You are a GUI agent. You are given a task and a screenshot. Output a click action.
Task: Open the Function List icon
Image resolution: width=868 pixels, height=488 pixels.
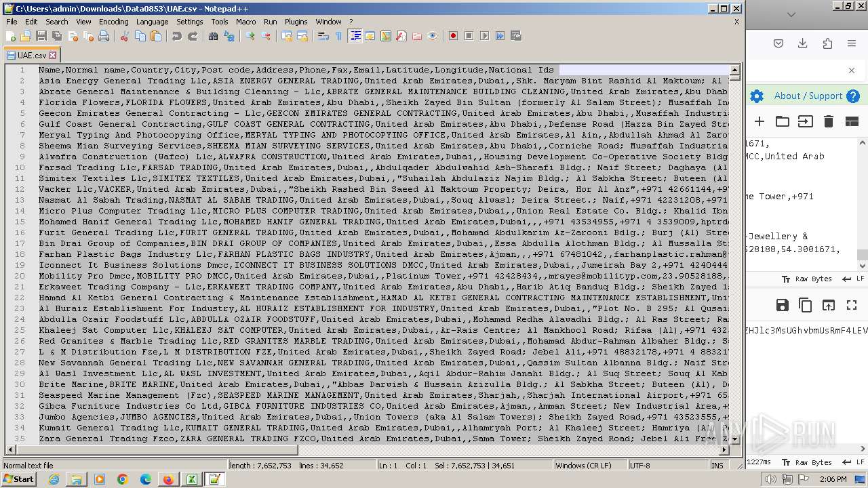coord(401,36)
